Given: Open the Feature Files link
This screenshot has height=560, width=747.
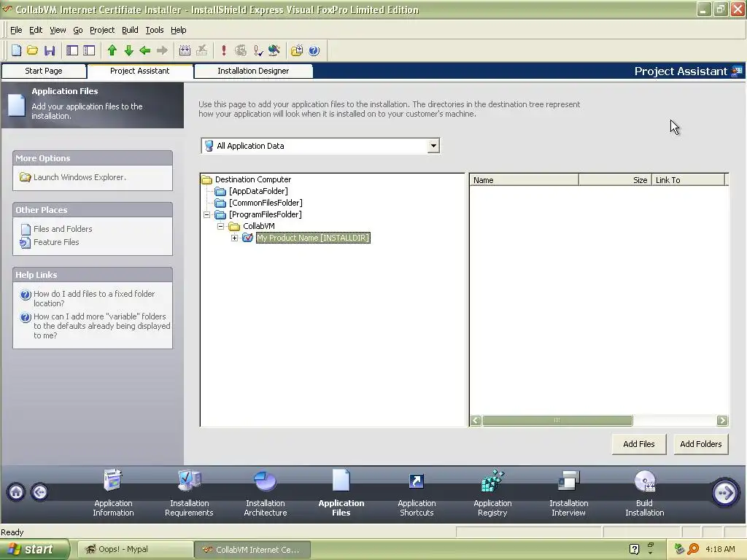Looking at the screenshot, I should pyautogui.click(x=56, y=242).
